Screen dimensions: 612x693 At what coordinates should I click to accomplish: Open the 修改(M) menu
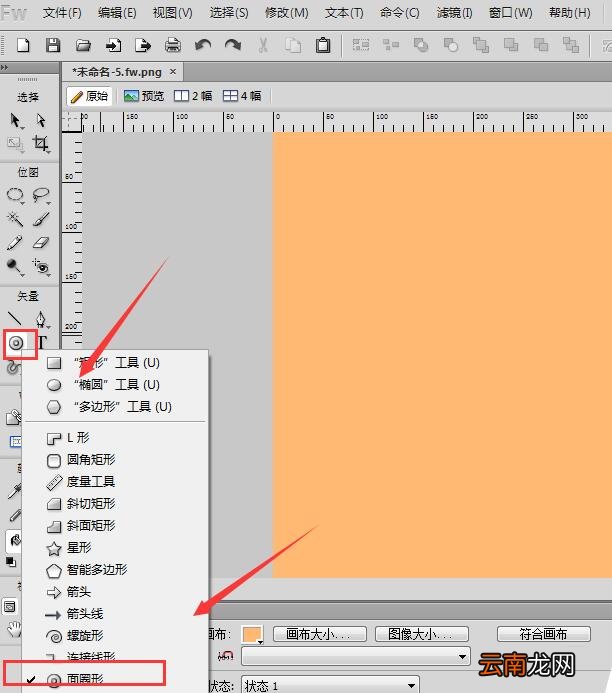click(287, 13)
